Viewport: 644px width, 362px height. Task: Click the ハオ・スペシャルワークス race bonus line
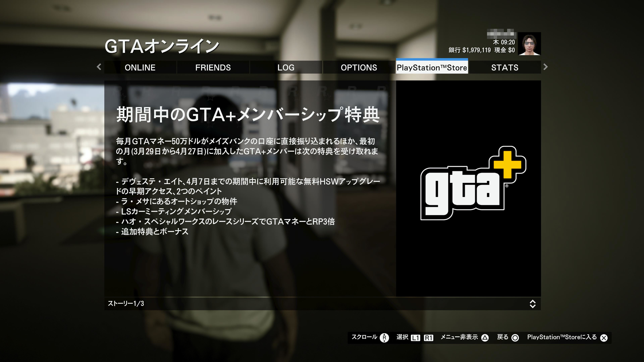[x=225, y=221]
